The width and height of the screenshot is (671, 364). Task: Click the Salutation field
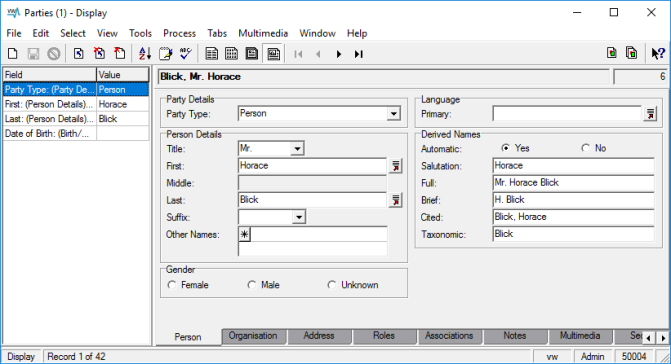573,166
